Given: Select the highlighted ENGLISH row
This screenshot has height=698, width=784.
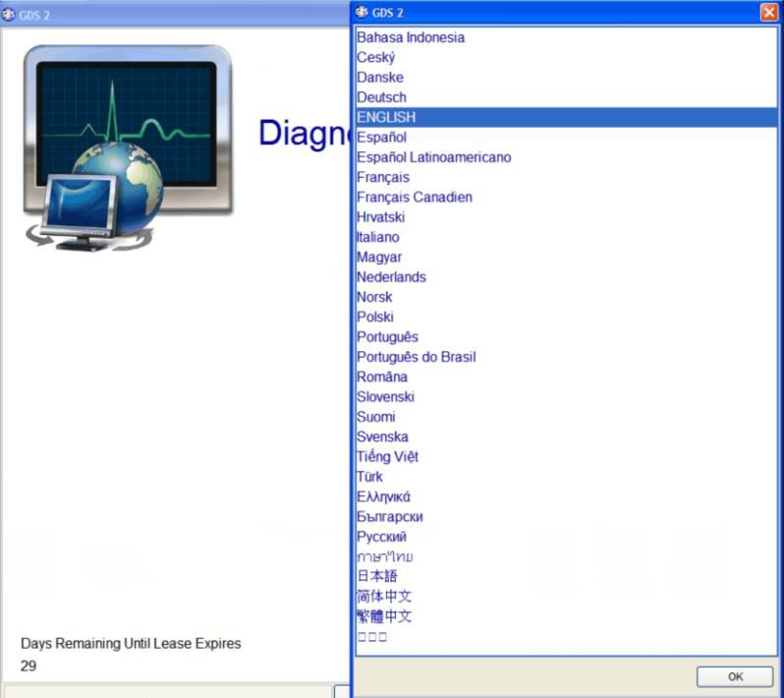Looking at the screenshot, I should click(566, 117).
